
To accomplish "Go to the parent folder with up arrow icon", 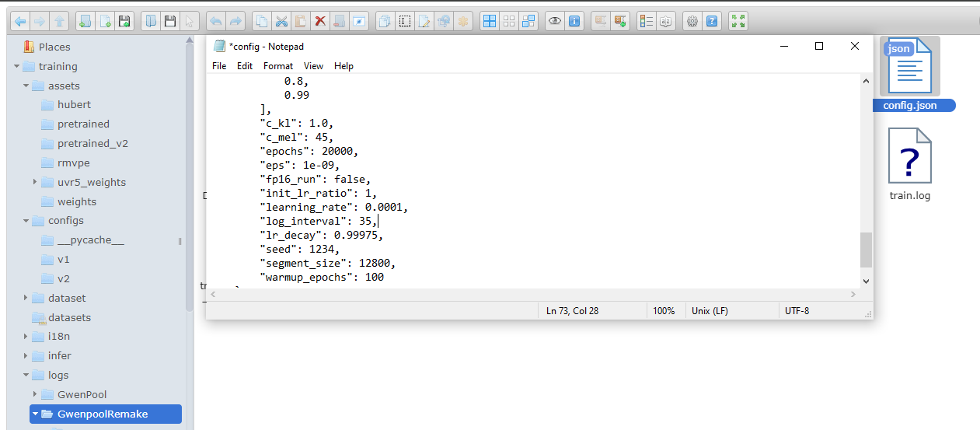I will point(61,21).
